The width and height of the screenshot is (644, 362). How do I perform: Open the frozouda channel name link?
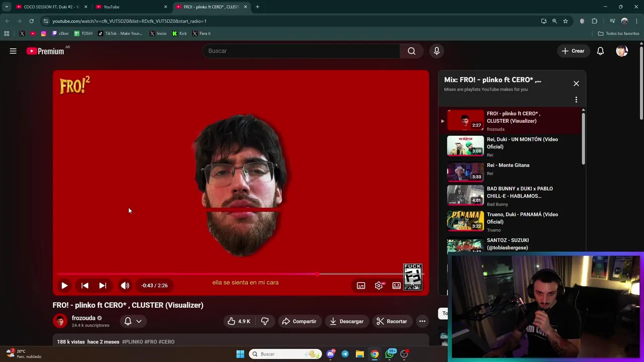coord(84,318)
